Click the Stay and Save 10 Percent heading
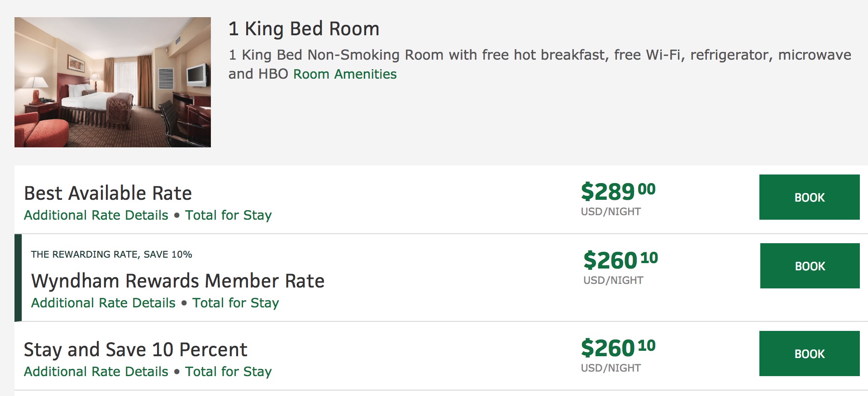868x396 pixels. [x=135, y=349]
